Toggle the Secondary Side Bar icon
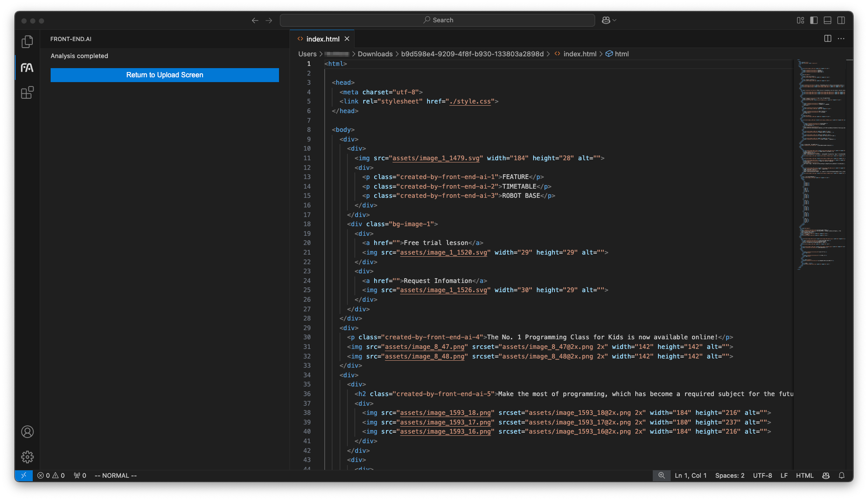The width and height of the screenshot is (868, 500). 840,20
